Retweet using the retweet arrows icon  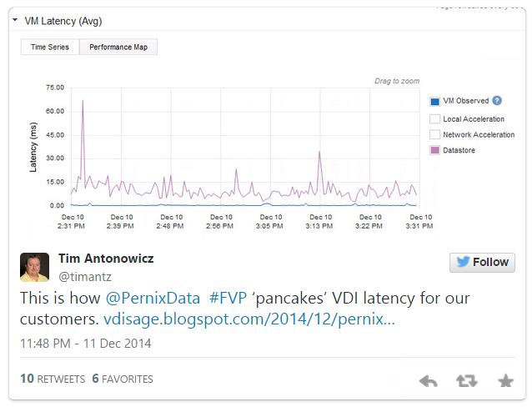[x=466, y=381]
